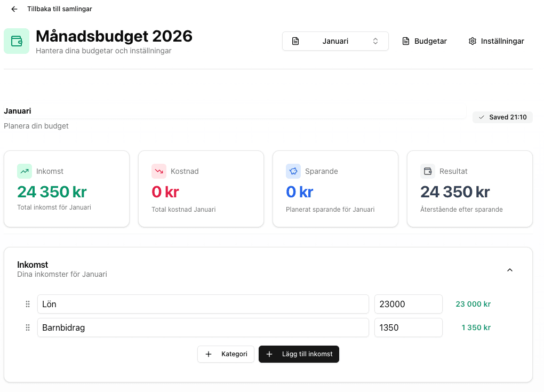Open the Januari month dropdown
The height and width of the screenshot is (392, 544).
335,41
